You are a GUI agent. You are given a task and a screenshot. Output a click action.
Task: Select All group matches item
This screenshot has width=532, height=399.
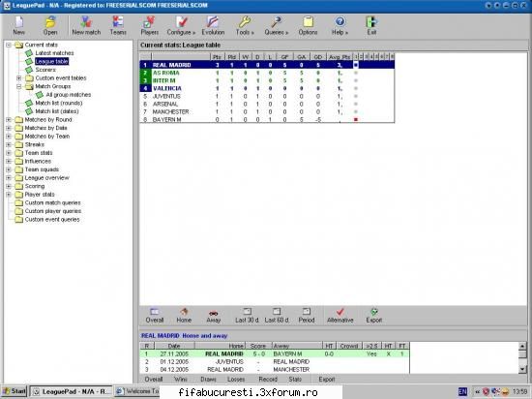pos(69,95)
